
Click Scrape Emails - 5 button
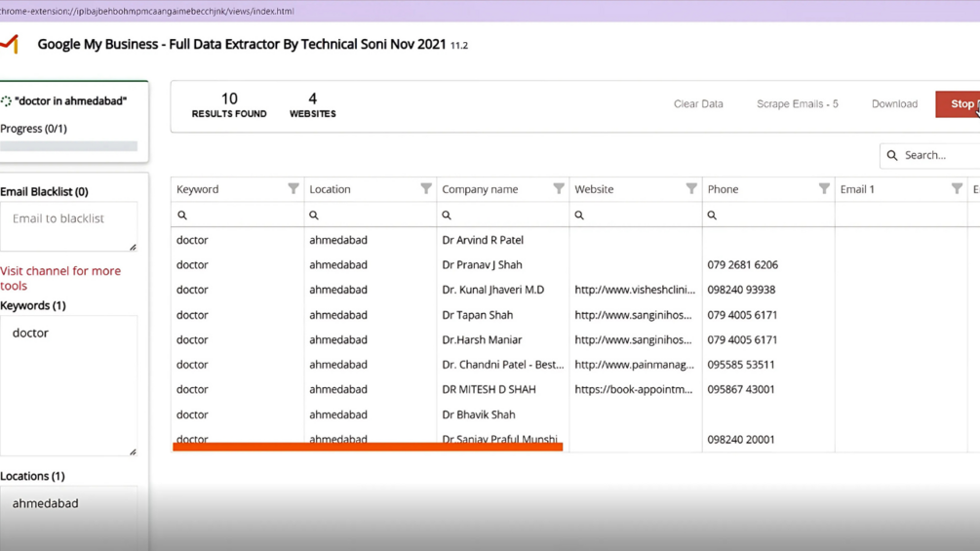coord(798,104)
